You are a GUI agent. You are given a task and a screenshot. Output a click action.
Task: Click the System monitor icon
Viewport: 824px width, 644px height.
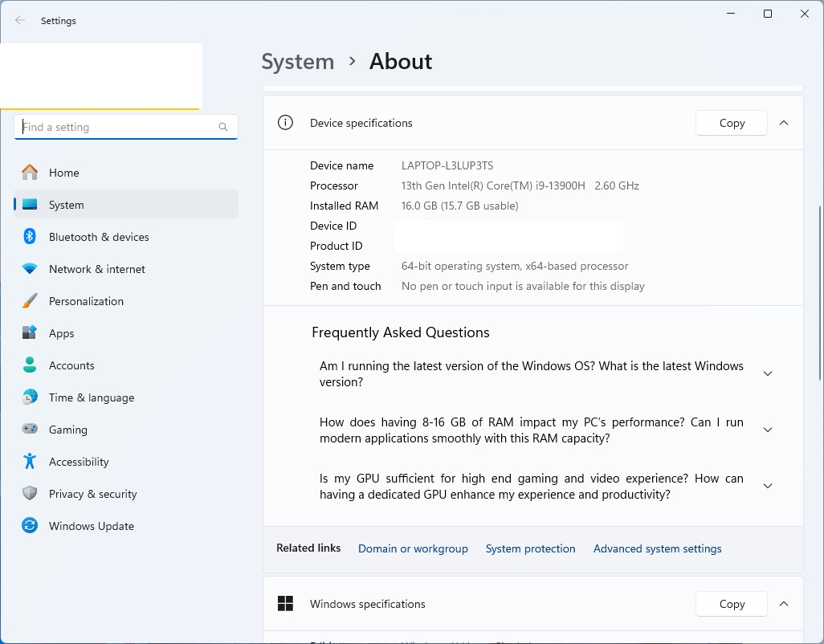[x=30, y=204]
